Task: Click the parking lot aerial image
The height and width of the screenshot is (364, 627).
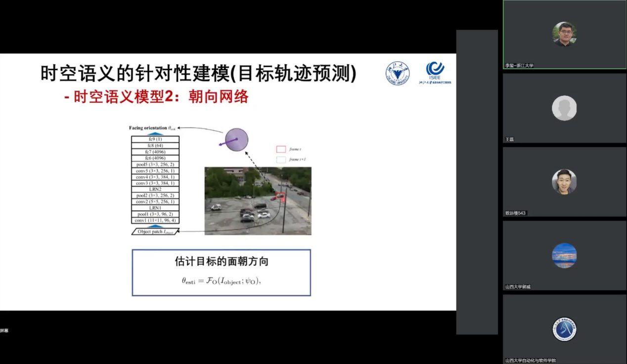Action: point(258,201)
